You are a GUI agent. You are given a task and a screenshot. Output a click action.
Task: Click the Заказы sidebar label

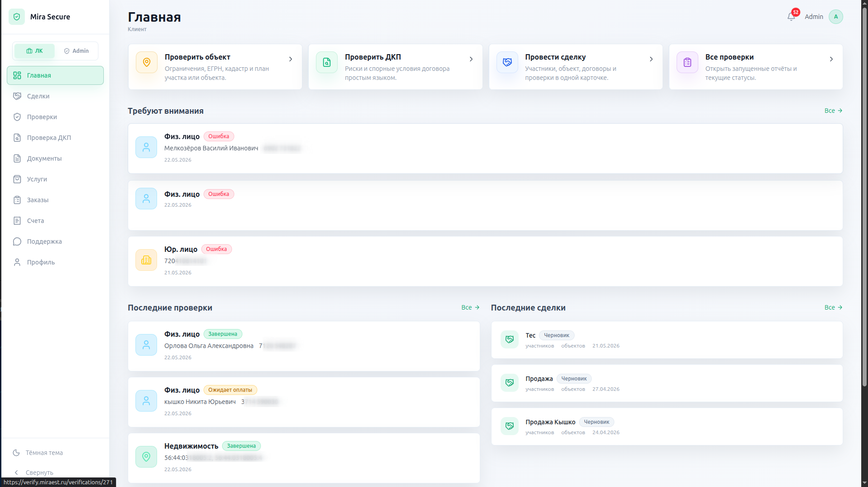coord(38,200)
